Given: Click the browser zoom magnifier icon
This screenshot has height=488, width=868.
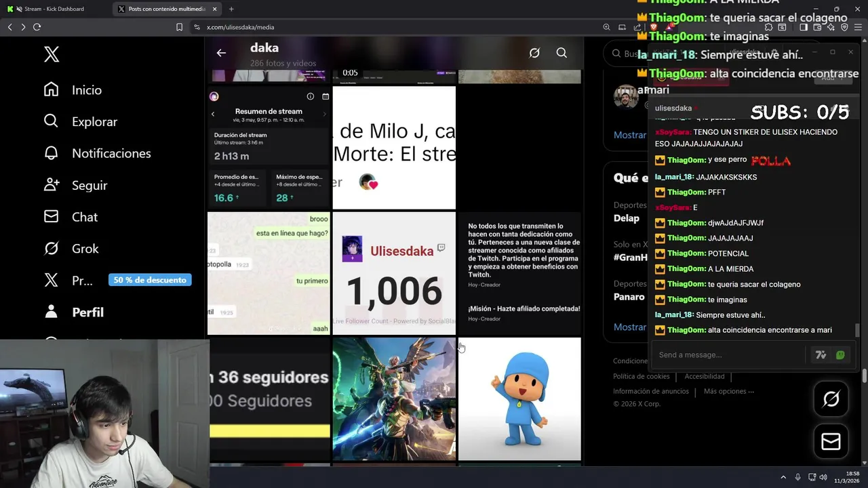Looking at the screenshot, I should point(606,27).
